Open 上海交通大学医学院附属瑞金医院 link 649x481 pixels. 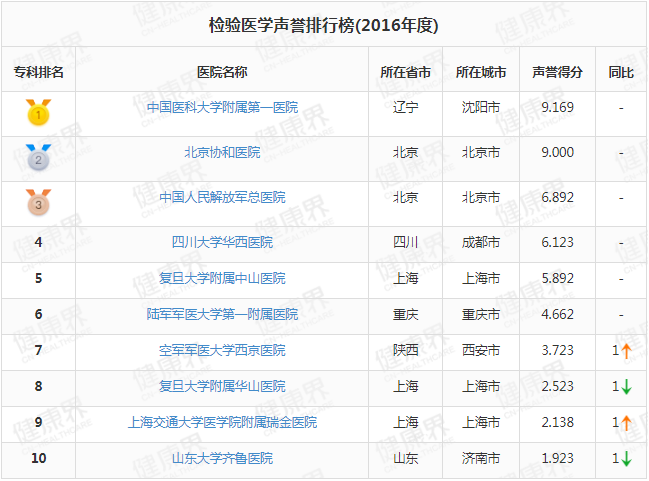pyautogui.click(x=222, y=422)
